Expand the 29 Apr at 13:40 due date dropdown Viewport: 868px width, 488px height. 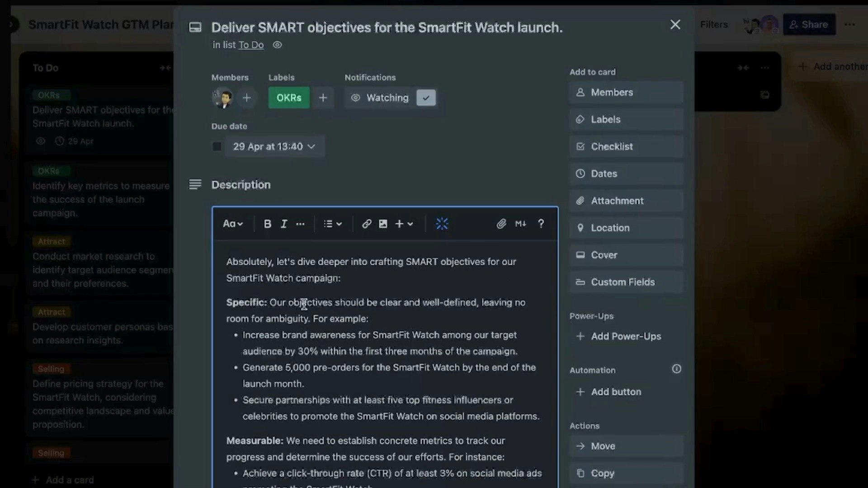274,146
